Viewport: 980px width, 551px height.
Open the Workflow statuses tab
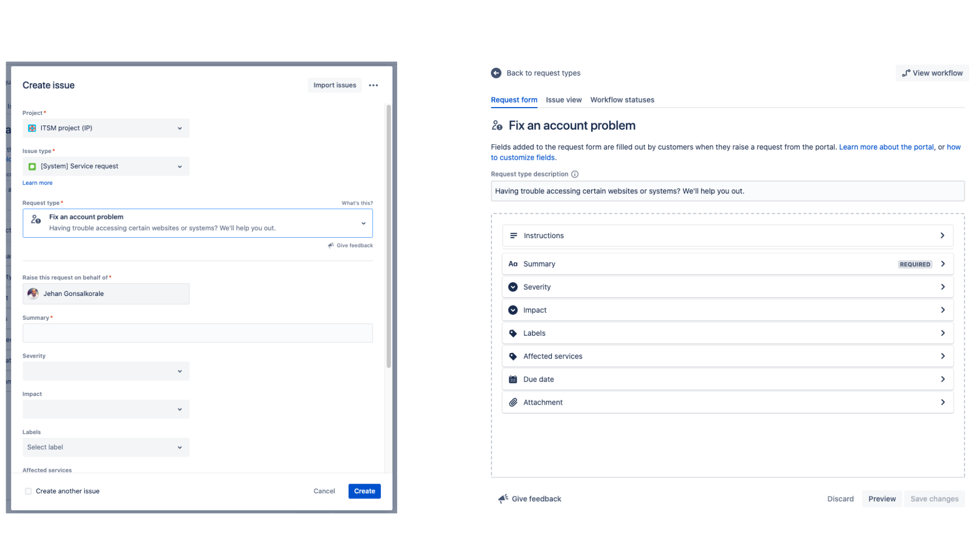click(622, 99)
